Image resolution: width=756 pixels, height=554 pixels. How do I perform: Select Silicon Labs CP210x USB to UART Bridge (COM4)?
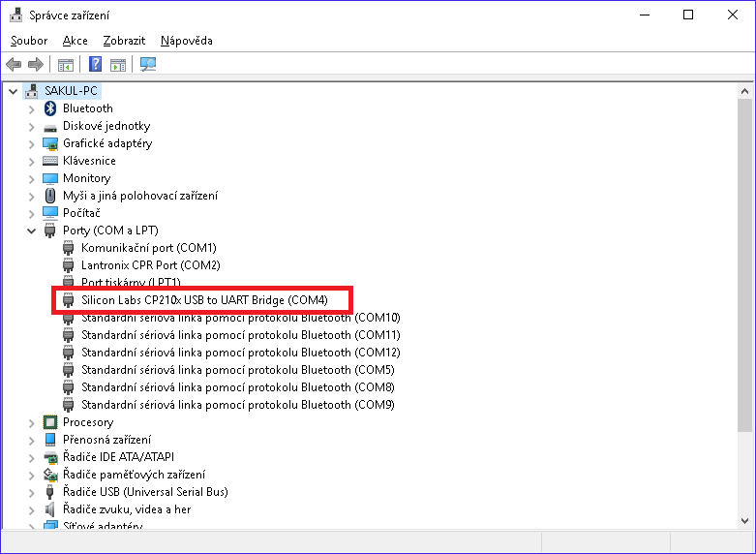[204, 300]
